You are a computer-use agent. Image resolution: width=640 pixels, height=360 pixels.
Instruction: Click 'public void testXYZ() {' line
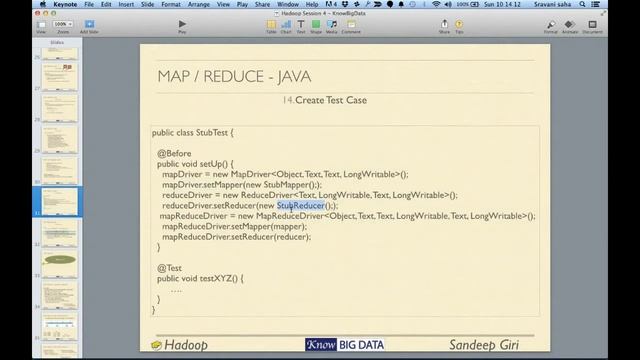200,278
